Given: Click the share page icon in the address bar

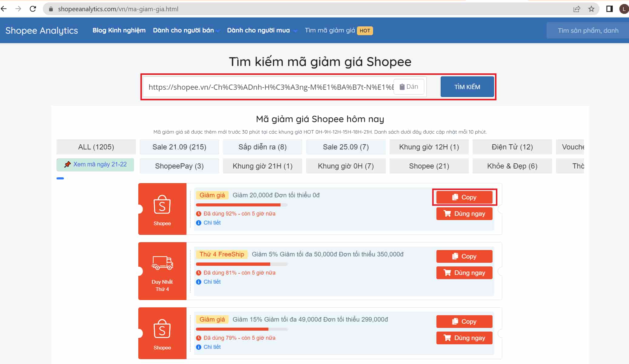Looking at the screenshot, I should [577, 9].
